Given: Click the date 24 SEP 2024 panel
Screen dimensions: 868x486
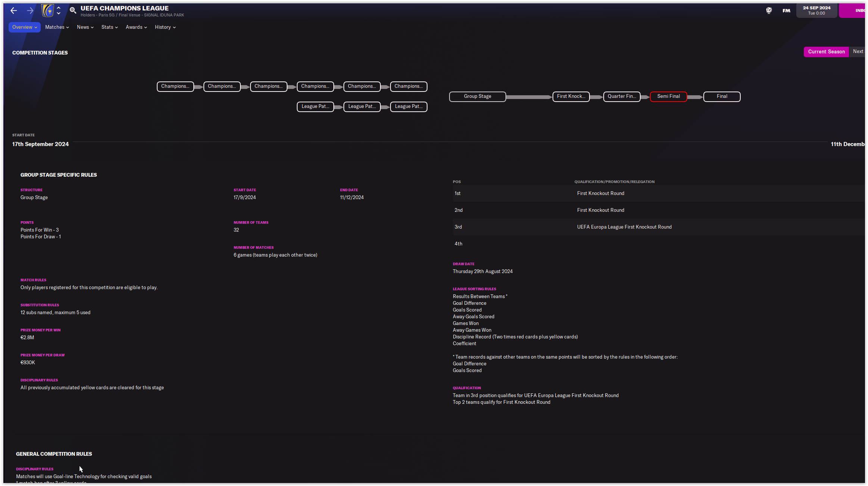Looking at the screenshot, I should pyautogui.click(x=816, y=10).
